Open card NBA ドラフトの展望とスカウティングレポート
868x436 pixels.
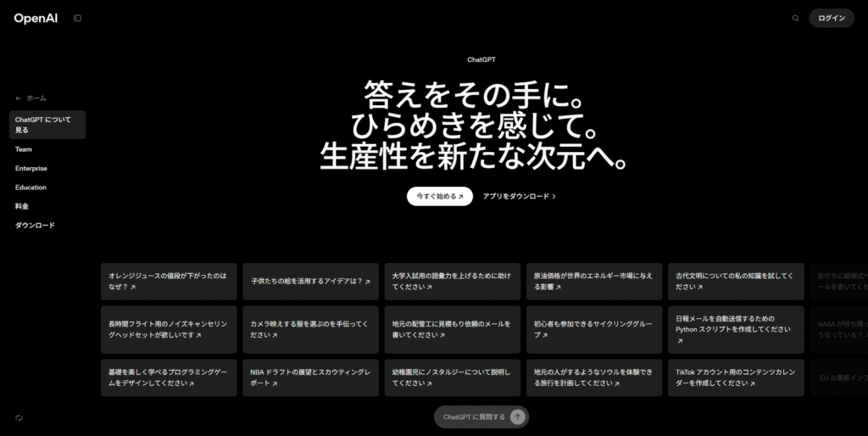pos(310,377)
